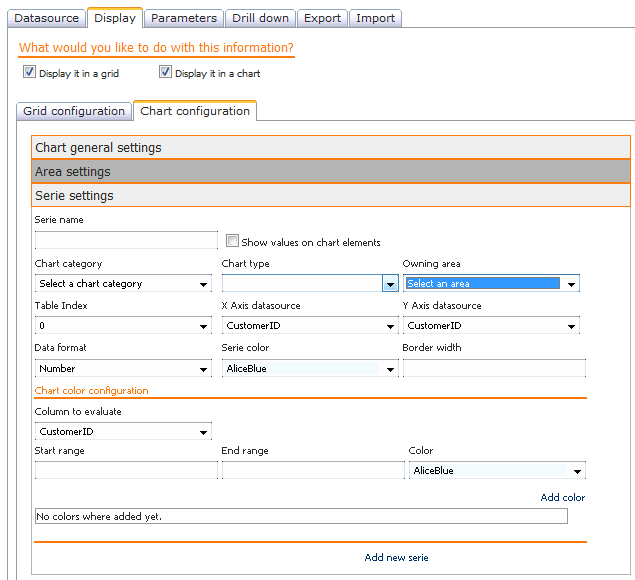Open the Y Axis datasource dropdown

491,326
